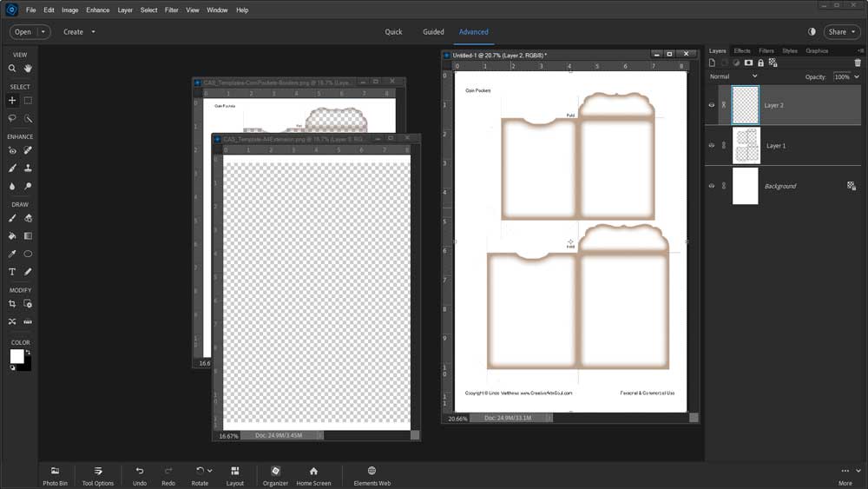Select the Eraser tool
Viewport: 868px width, 489px height.
28,218
